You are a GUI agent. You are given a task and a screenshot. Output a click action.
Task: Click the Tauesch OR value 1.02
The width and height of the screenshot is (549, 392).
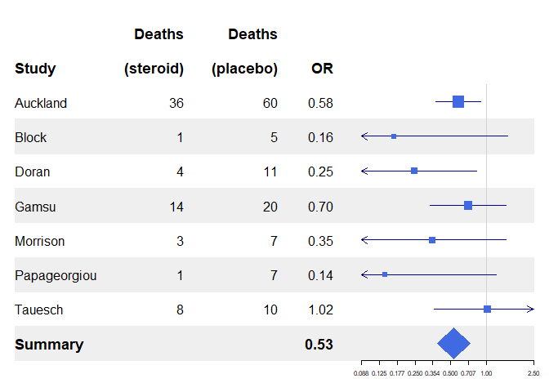click(x=320, y=310)
